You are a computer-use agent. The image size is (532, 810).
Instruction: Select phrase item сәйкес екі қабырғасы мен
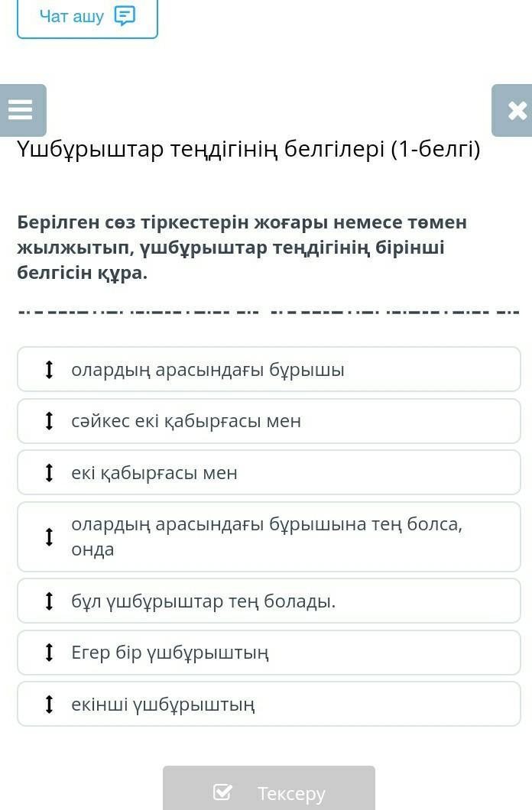pos(269,420)
